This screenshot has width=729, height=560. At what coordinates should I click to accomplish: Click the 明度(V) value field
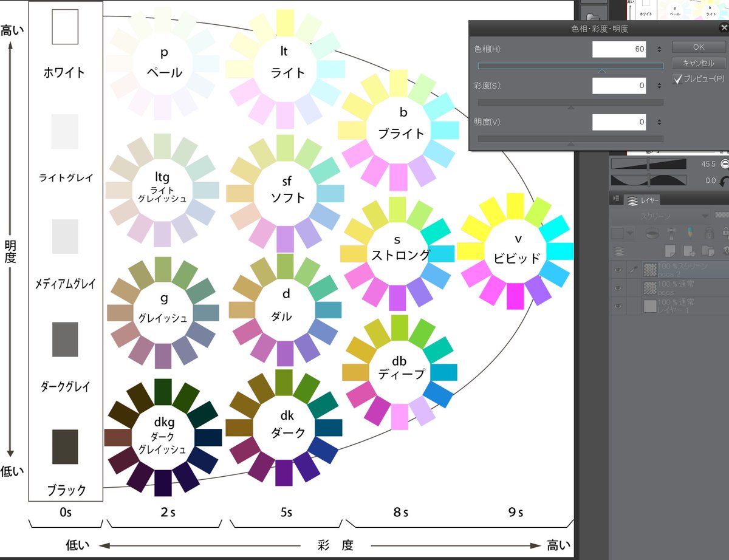[x=620, y=122]
